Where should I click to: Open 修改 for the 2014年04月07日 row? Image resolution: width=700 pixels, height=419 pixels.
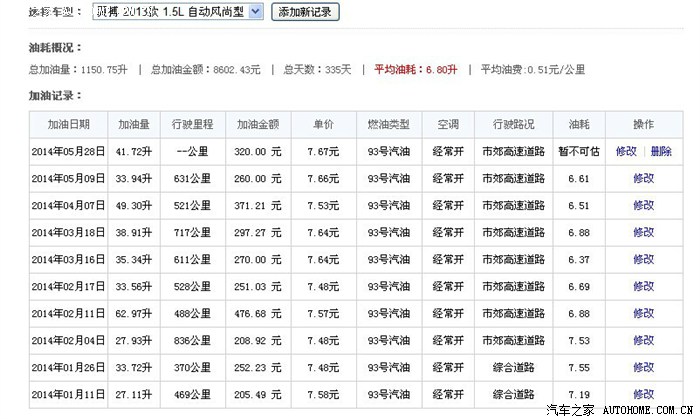click(643, 205)
